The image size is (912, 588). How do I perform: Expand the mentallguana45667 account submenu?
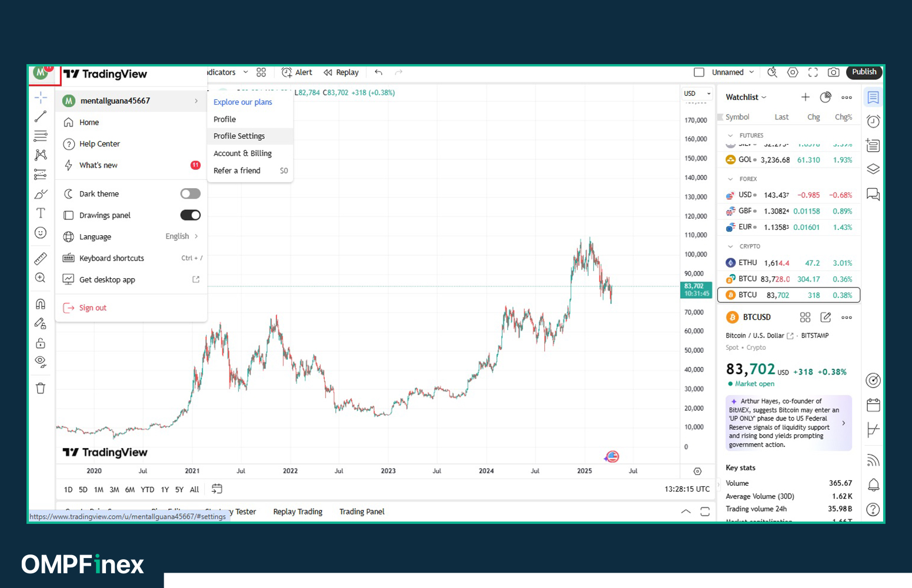click(x=131, y=101)
